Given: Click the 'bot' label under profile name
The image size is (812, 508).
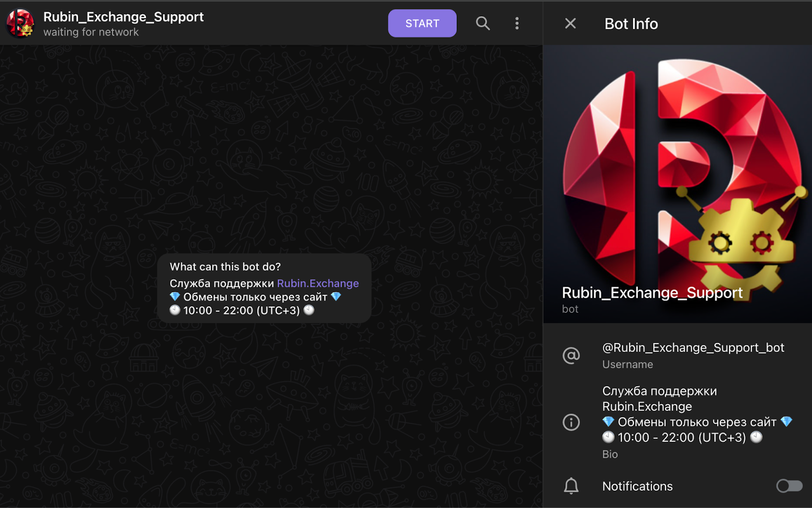Looking at the screenshot, I should pyautogui.click(x=570, y=309).
